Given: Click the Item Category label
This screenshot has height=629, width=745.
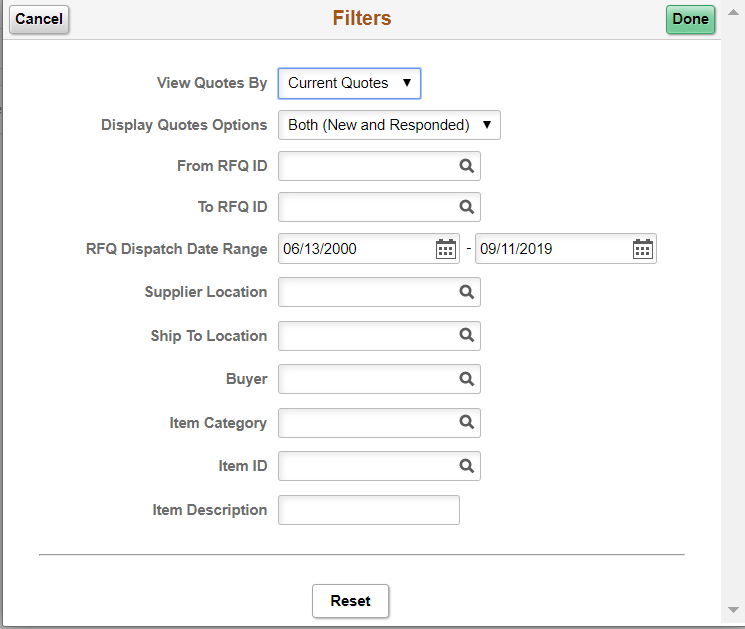Looking at the screenshot, I should (218, 423).
